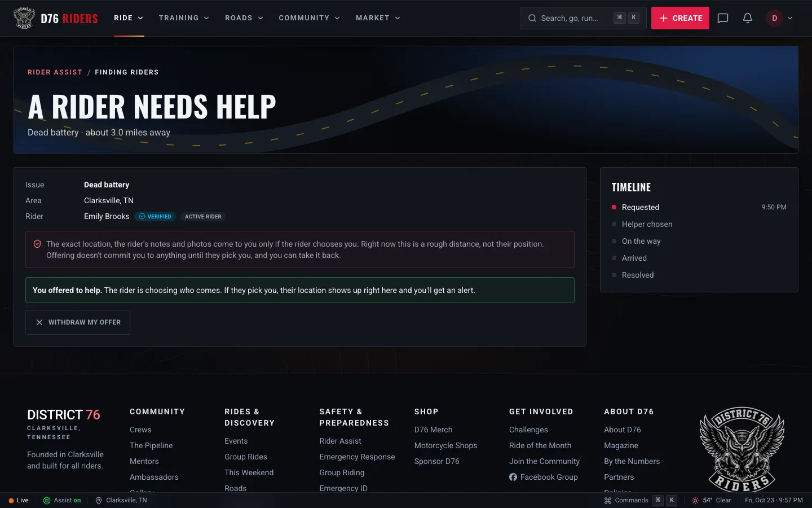Withdraw my offer to help

coord(78,322)
